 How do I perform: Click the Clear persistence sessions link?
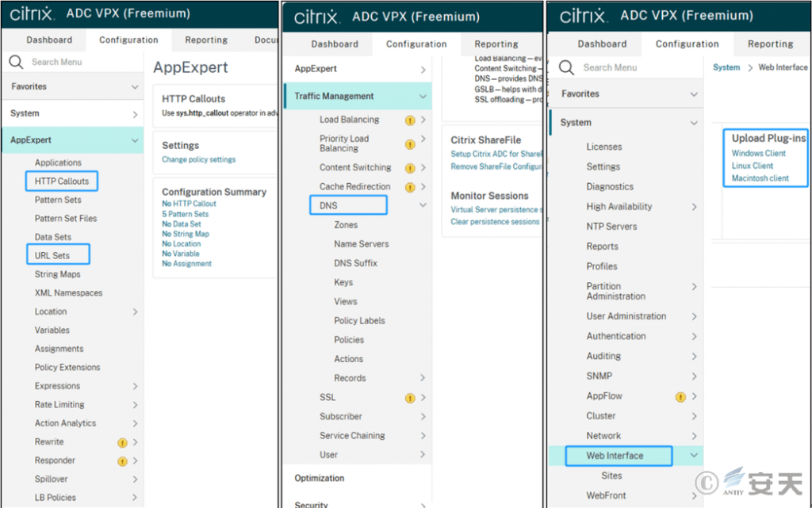click(495, 221)
